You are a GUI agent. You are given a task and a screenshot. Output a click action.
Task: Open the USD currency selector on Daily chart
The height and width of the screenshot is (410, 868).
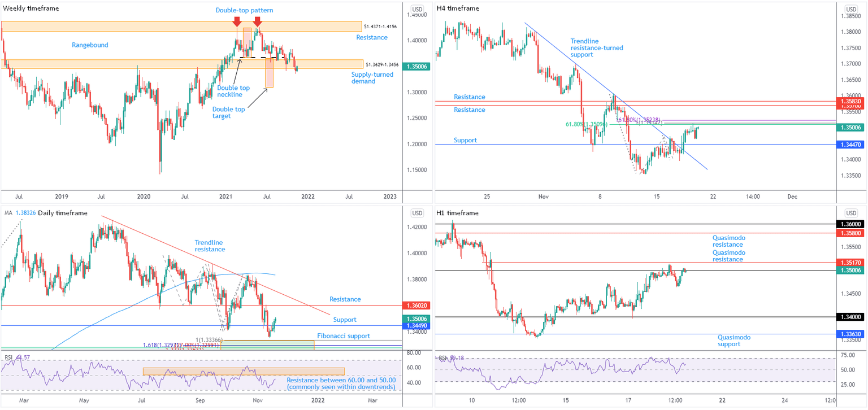tap(417, 213)
